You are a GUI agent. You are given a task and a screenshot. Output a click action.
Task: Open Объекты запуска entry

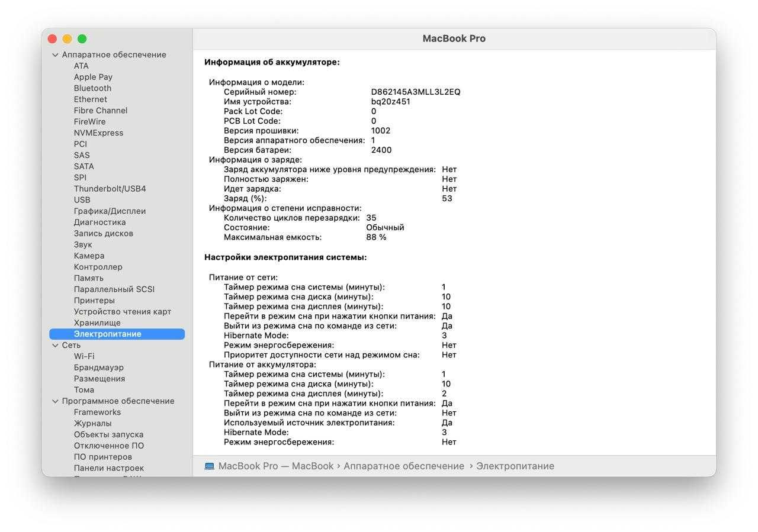pyautogui.click(x=108, y=435)
